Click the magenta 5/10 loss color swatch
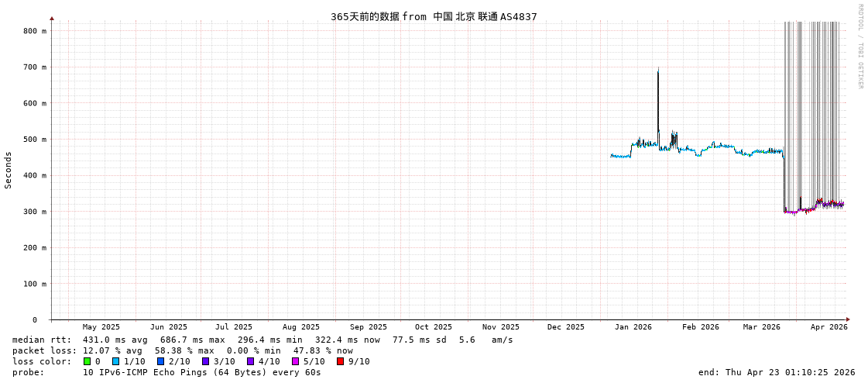The width and height of the screenshot is (868, 383). click(295, 361)
